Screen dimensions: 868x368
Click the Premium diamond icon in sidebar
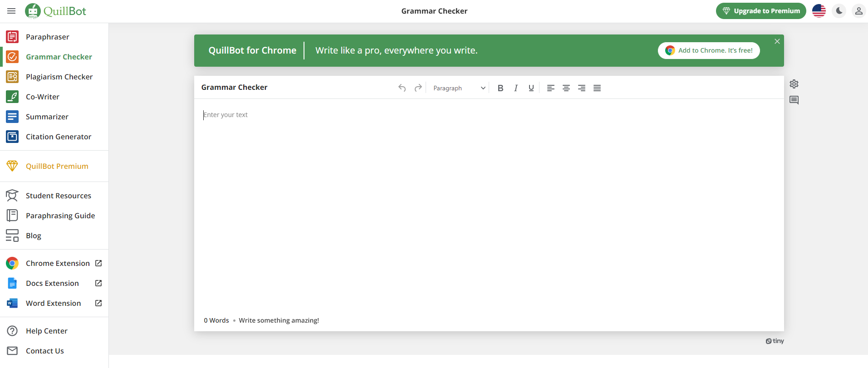click(x=12, y=166)
